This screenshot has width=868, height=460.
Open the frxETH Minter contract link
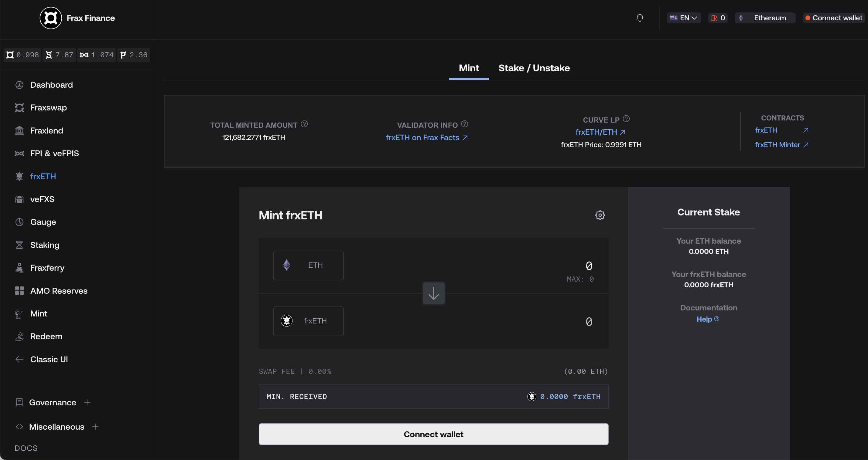click(781, 145)
